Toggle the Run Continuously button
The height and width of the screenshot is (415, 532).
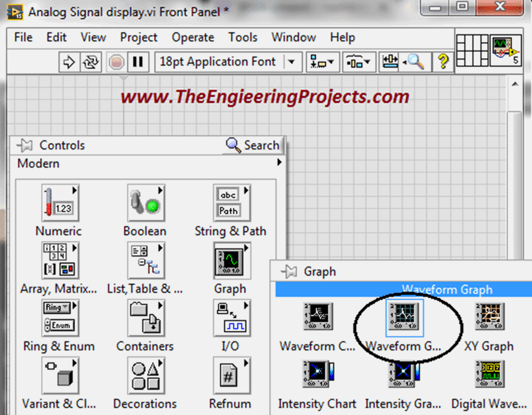(x=90, y=61)
